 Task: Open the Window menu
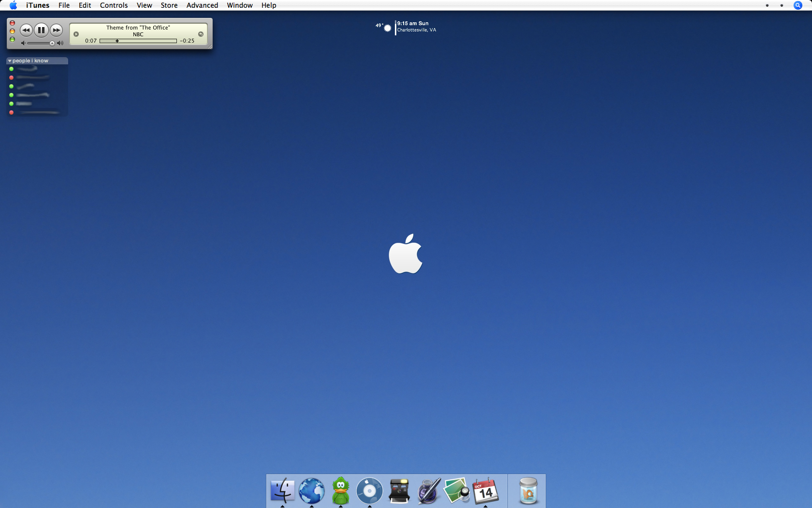(x=240, y=5)
